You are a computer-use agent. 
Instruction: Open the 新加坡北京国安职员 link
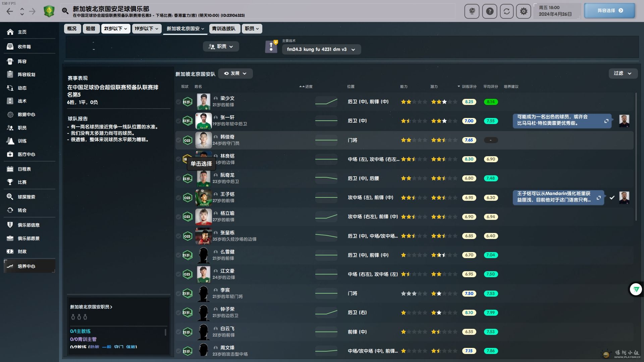(91, 307)
